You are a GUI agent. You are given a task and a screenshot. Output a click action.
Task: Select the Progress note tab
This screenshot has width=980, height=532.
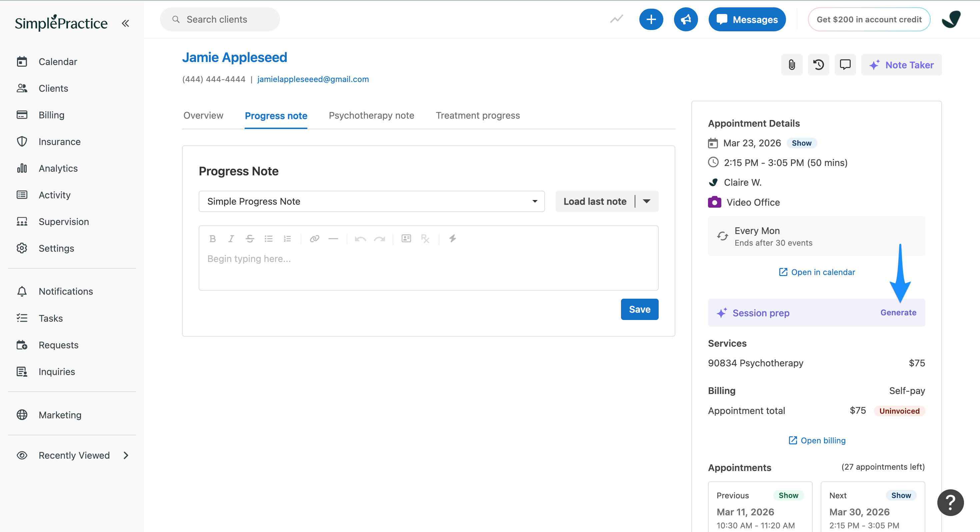276,116
